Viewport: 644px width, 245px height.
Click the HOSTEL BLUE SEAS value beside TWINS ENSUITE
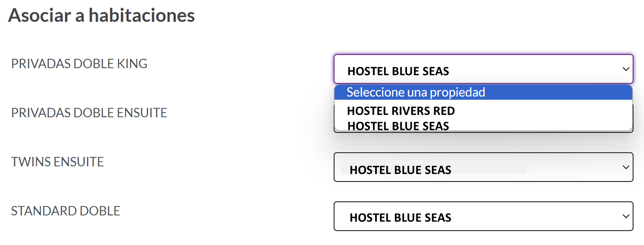pos(400,170)
